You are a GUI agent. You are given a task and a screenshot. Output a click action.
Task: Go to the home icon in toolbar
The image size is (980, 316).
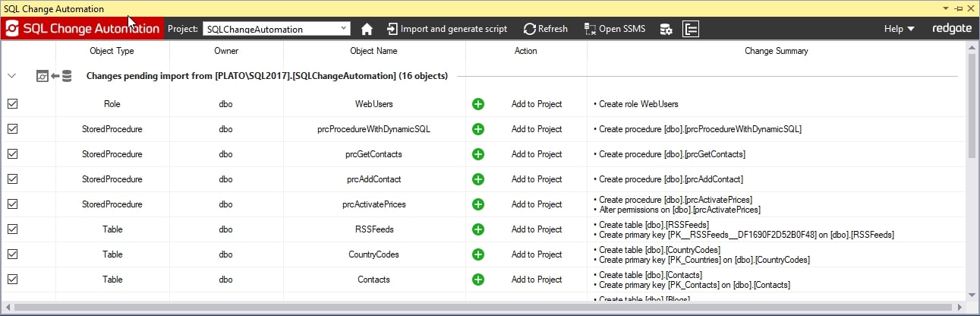(x=367, y=29)
